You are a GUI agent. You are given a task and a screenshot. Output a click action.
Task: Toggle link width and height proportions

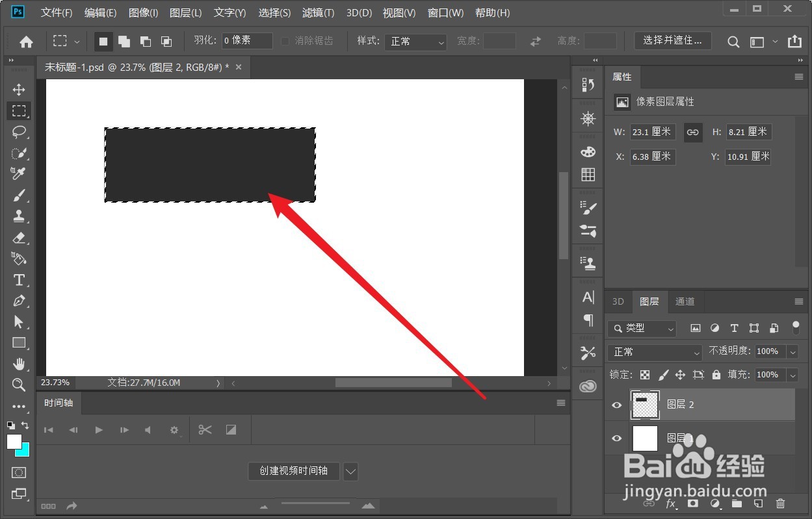click(x=693, y=132)
